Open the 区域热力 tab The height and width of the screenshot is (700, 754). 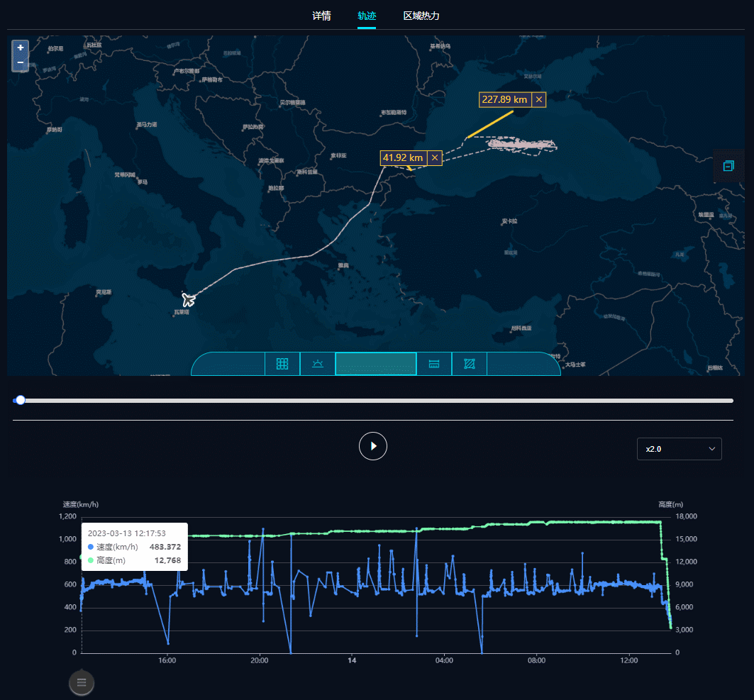(421, 16)
